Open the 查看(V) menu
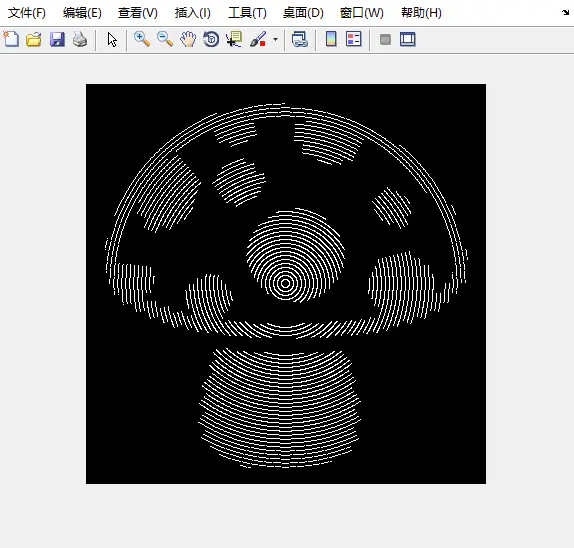The image size is (574, 548). [138, 13]
